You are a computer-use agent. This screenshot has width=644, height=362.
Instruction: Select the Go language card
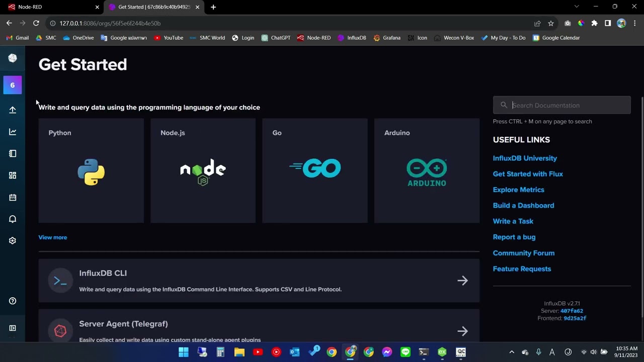tap(315, 170)
